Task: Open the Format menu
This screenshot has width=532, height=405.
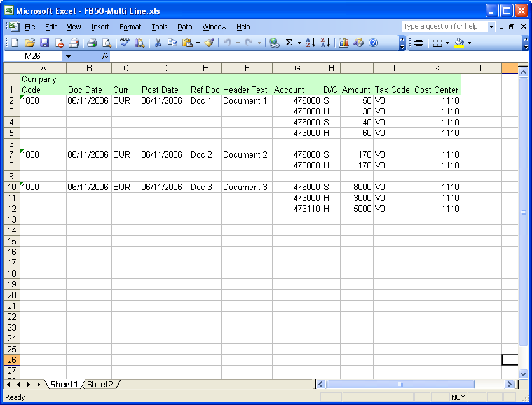Action: [x=130, y=27]
